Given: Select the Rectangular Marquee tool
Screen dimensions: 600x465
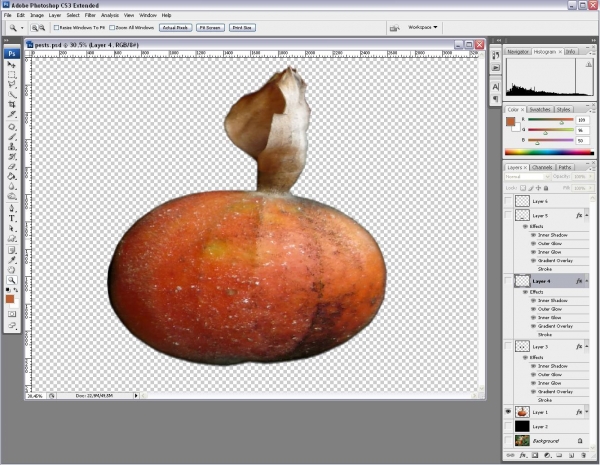Looking at the screenshot, I should tap(12, 75).
